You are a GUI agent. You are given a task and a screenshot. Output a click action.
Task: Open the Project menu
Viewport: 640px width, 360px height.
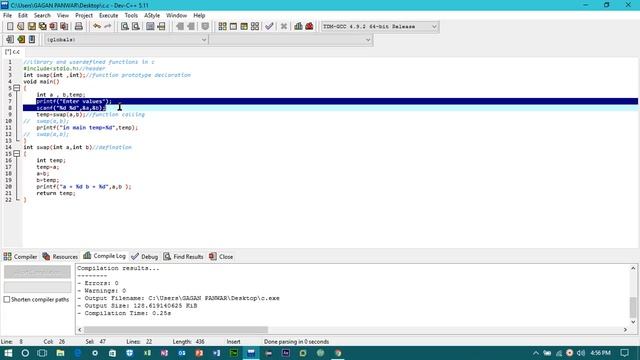[x=84, y=16]
